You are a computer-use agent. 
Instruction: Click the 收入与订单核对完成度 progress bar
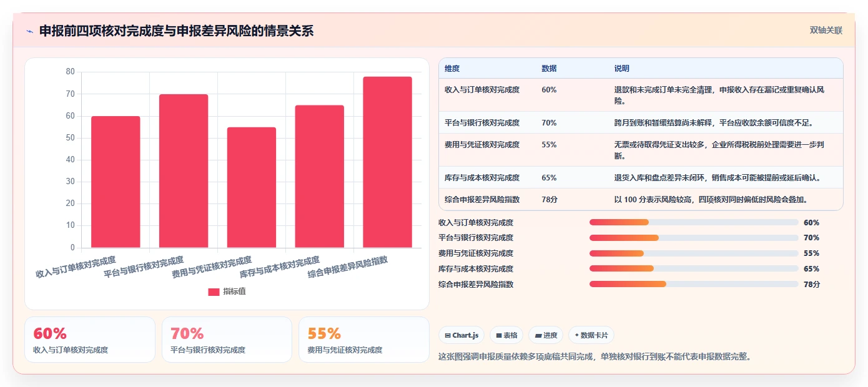[694, 222]
